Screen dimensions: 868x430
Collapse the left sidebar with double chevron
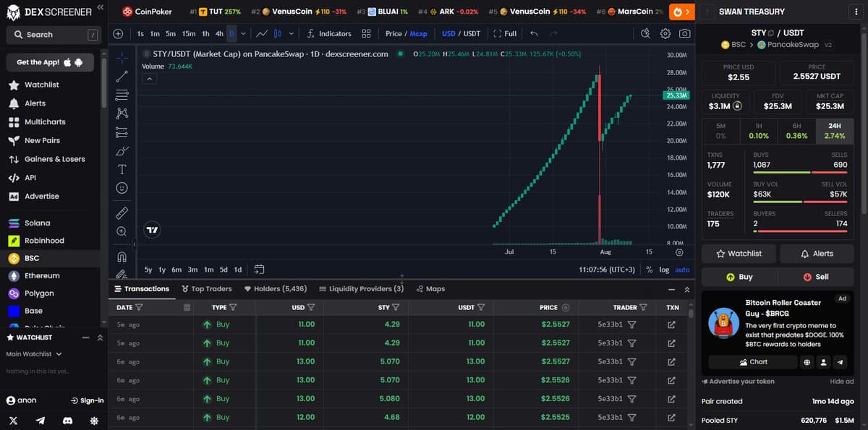click(100, 7)
